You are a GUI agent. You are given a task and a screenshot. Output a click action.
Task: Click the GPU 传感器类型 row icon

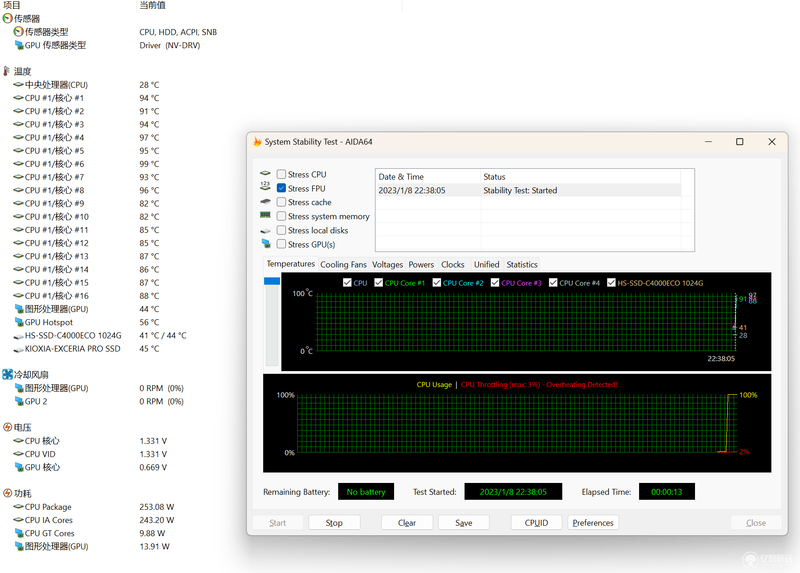pos(19,45)
